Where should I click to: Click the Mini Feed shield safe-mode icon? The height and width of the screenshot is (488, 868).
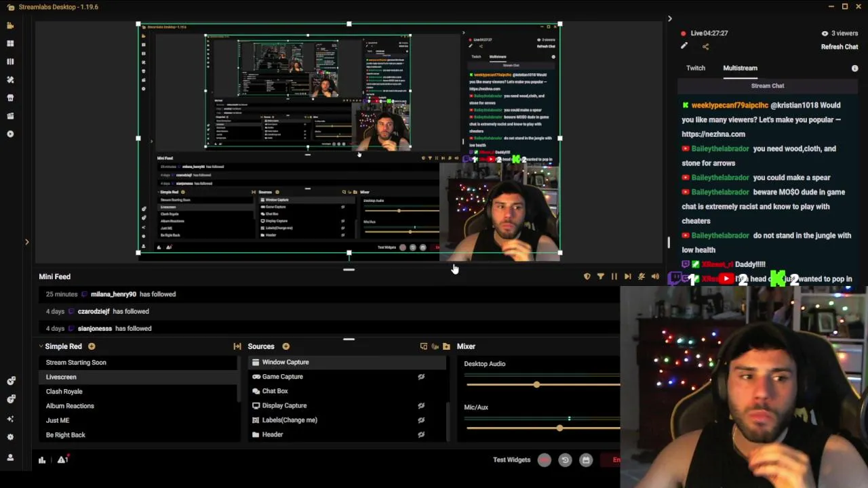click(x=587, y=277)
